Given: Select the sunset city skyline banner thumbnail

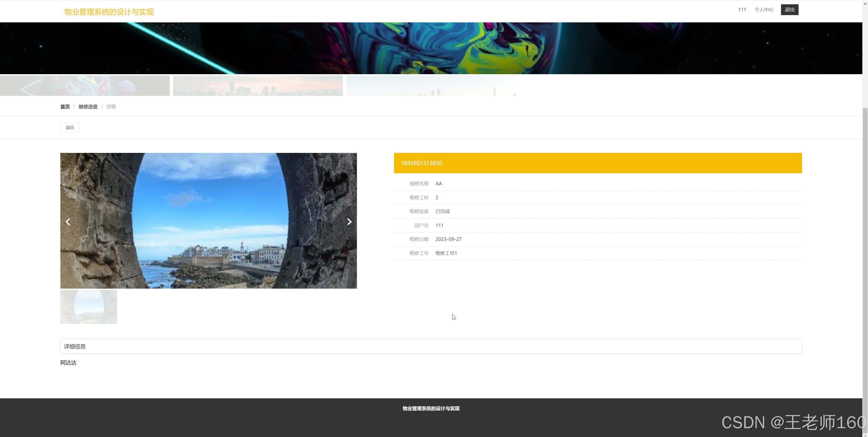Looking at the screenshot, I should point(258,86).
